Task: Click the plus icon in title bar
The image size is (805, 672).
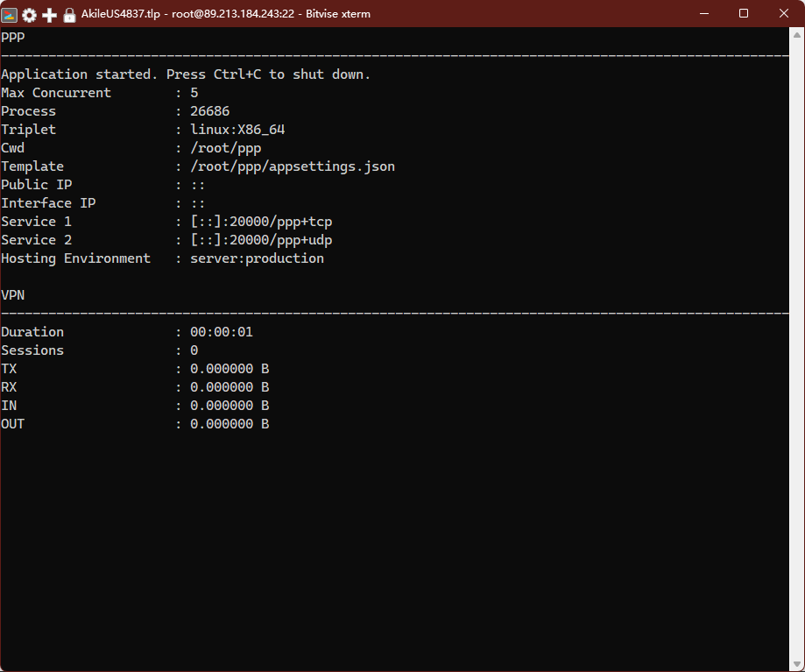Action: click(x=50, y=14)
